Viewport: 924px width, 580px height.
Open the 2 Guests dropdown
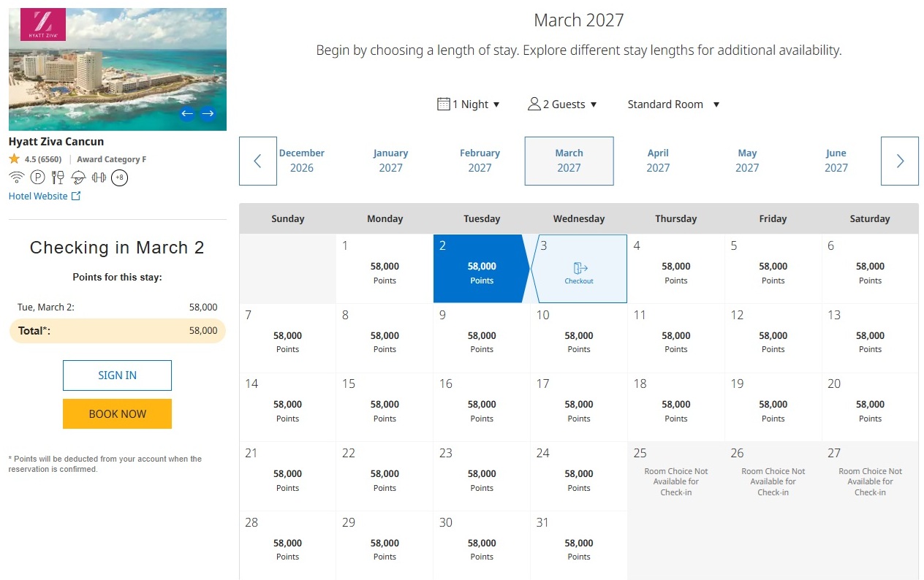pyautogui.click(x=563, y=104)
